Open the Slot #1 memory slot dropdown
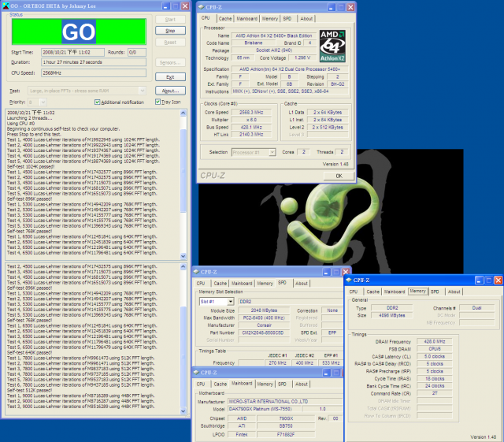This screenshot has width=504, height=442. click(231, 302)
